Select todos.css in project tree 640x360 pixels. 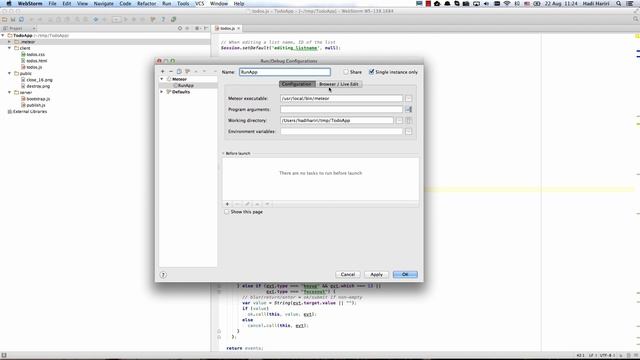point(36,54)
